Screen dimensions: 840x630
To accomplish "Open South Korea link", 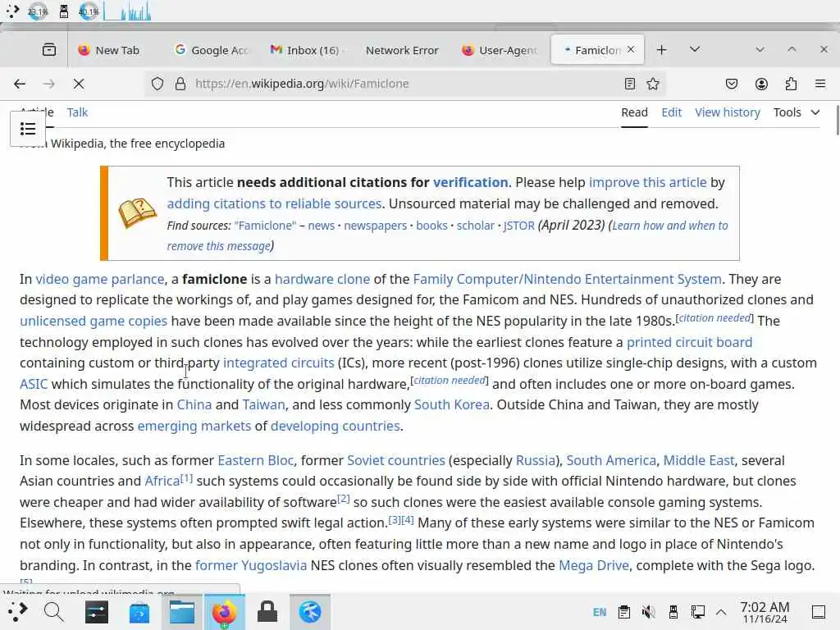I will (452, 404).
